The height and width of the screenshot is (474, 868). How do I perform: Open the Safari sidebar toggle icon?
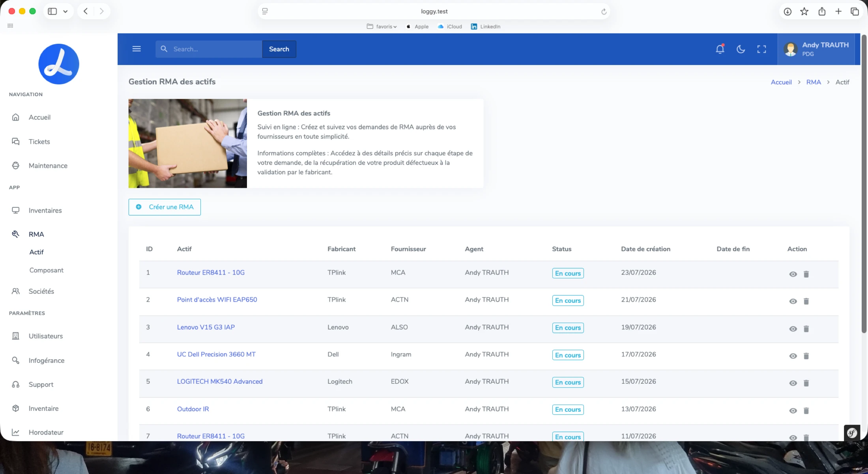pyautogui.click(x=52, y=11)
